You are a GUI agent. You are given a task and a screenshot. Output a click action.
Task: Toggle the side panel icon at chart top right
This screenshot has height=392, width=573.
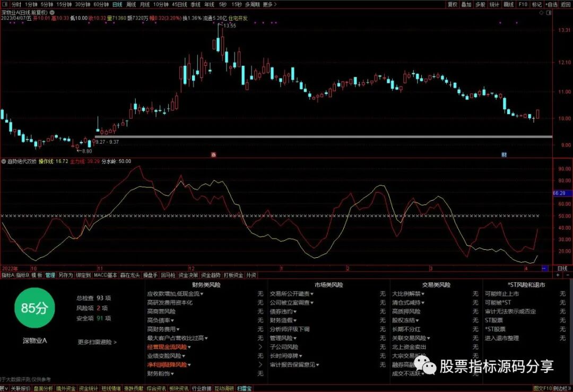pyautogui.click(x=549, y=12)
